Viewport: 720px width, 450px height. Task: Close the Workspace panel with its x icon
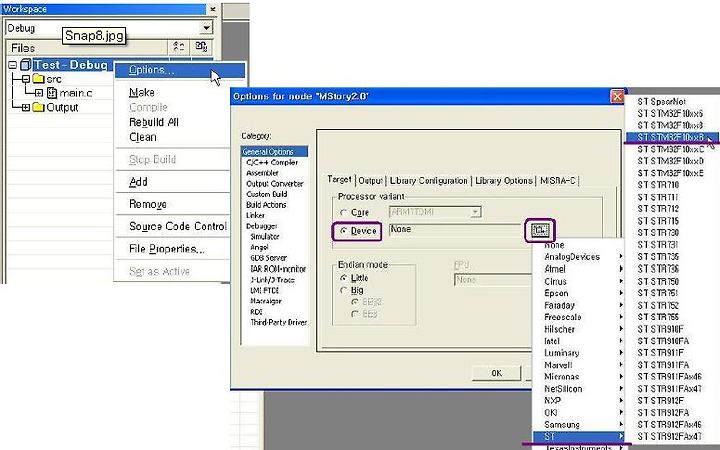(213, 9)
